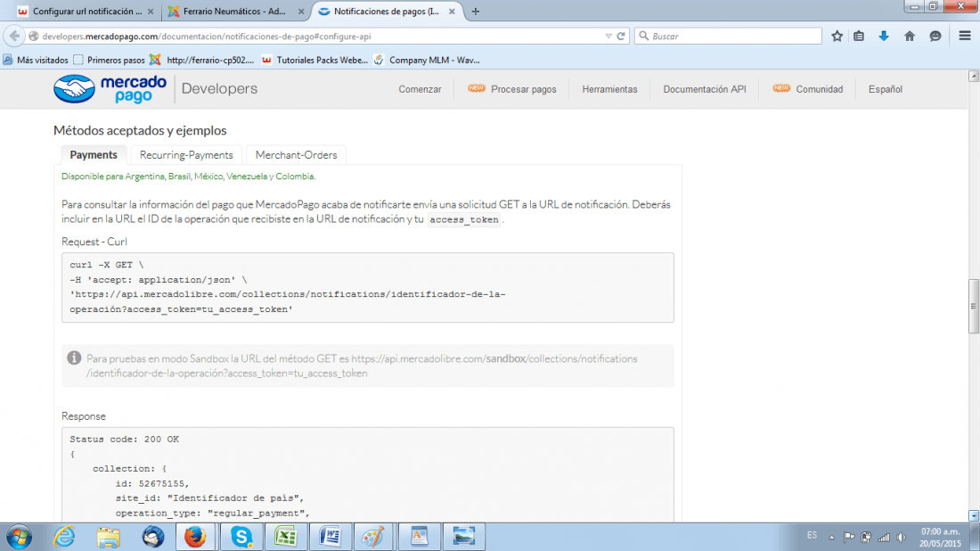The height and width of the screenshot is (551, 980).
Task: Select the Merchant-Orders tab
Action: click(x=297, y=154)
